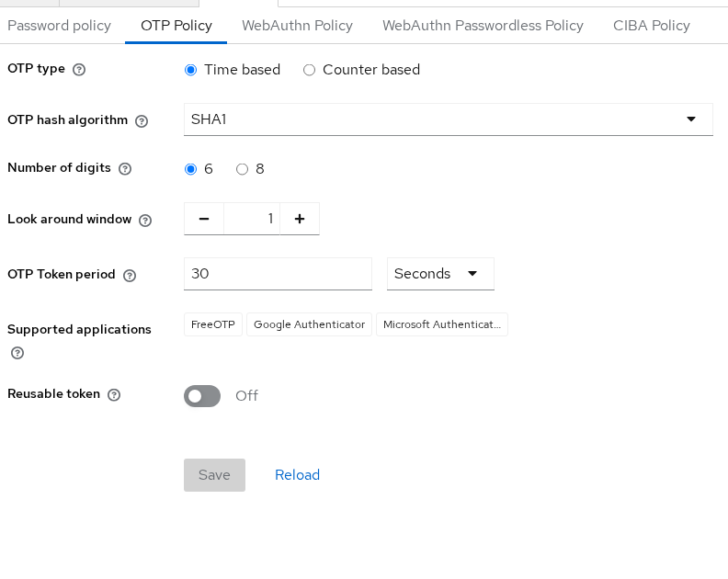Toggle the Reusable token switch
Image resolution: width=728 pixels, height=579 pixels.
coord(202,396)
